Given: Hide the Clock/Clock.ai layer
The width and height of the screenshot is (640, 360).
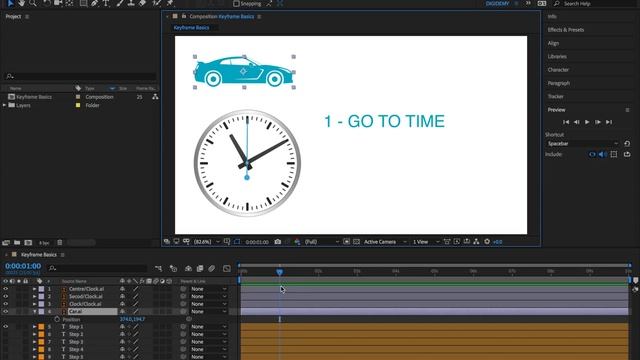Looking at the screenshot, I should tap(6, 304).
